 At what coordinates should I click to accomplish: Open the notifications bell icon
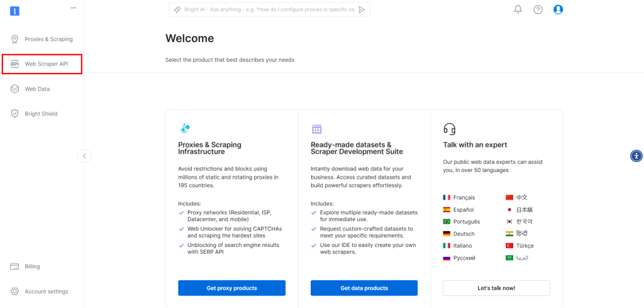pyautogui.click(x=518, y=9)
